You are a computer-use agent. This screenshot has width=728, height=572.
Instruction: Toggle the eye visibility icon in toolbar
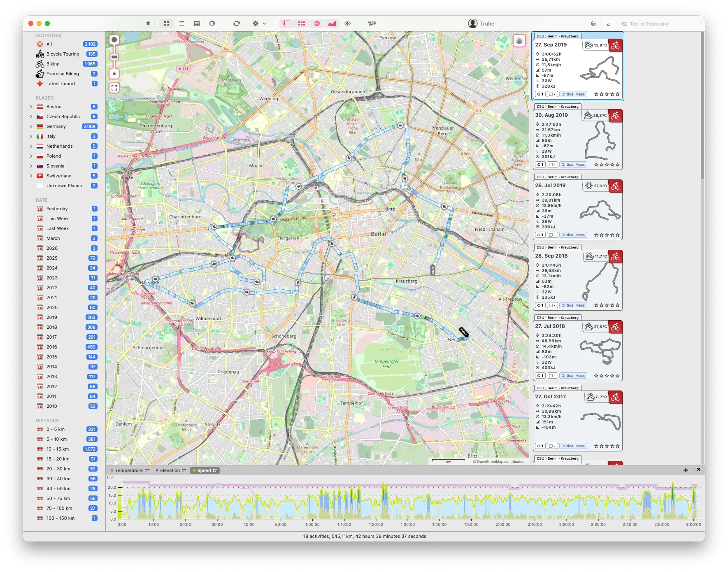coord(348,23)
